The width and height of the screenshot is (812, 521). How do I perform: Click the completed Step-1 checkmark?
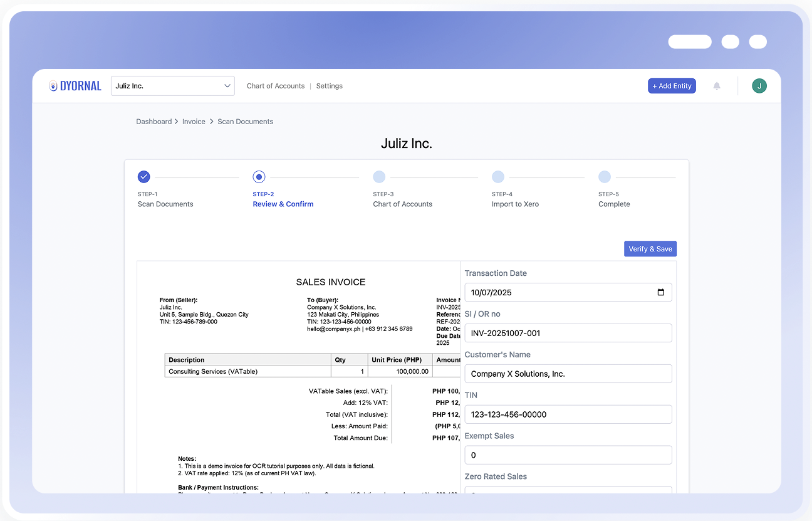[x=144, y=177]
